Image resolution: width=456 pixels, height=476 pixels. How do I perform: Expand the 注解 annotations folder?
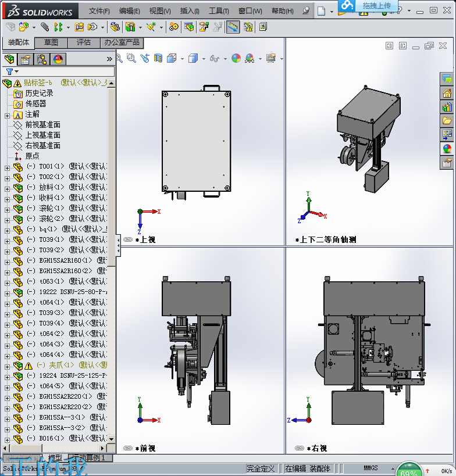(7, 114)
